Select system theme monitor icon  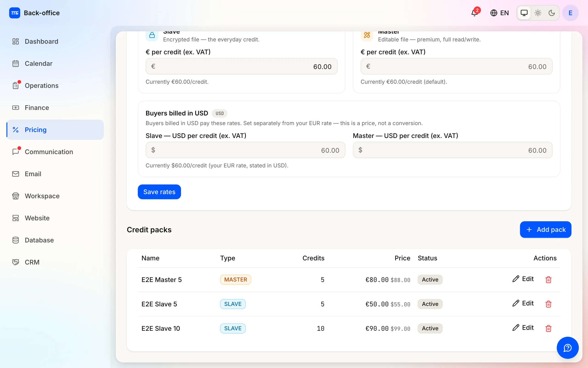coord(524,13)
